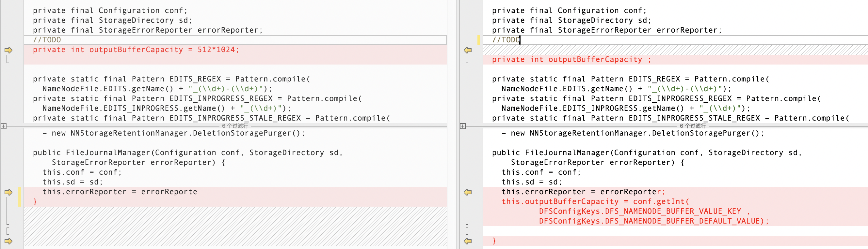The width and height of the screenshot is (868, 249).
Task: Click left pane 'StorageErrorReporter errorReporter) {' line
Action: click(x=138, y=163)
